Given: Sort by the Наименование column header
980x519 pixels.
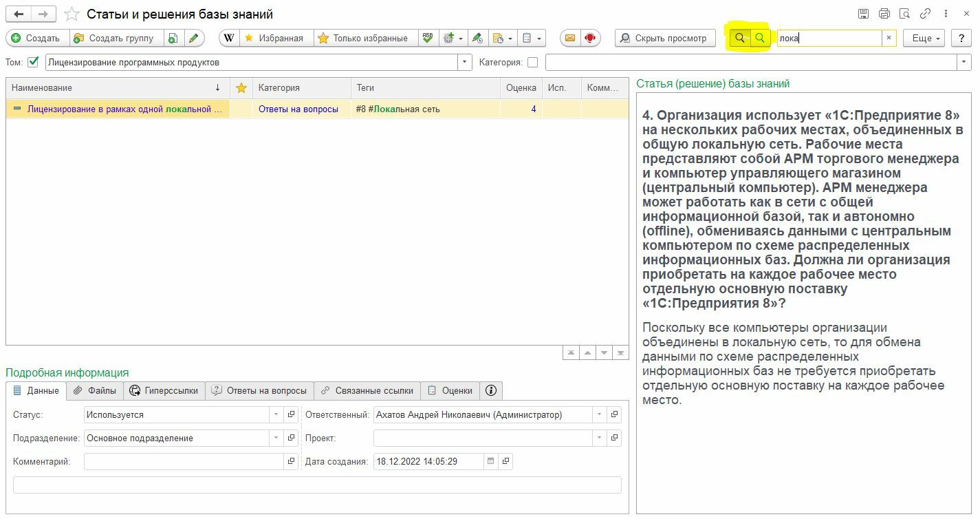Looking at the screenshot, I should coord(118,87).
